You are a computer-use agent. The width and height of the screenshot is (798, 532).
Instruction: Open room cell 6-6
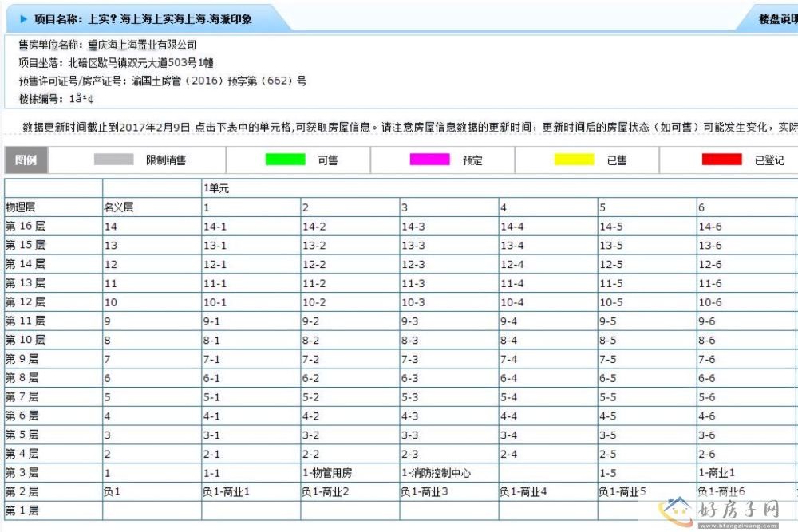746,378
